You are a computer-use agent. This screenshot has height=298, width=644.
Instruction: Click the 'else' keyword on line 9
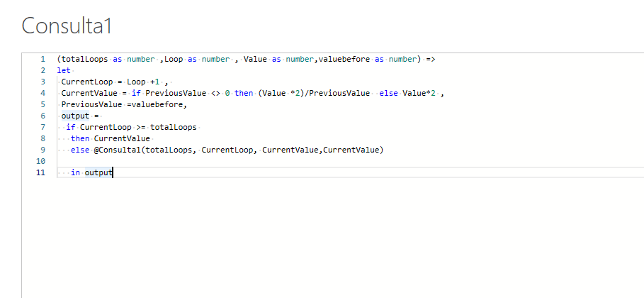79,150
